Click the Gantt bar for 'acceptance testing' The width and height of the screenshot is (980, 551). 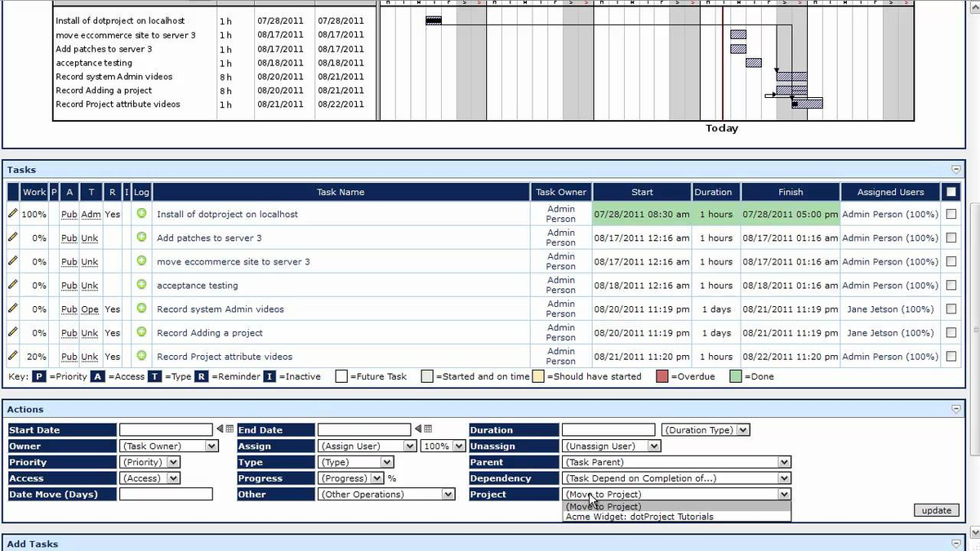pos(754,63)
